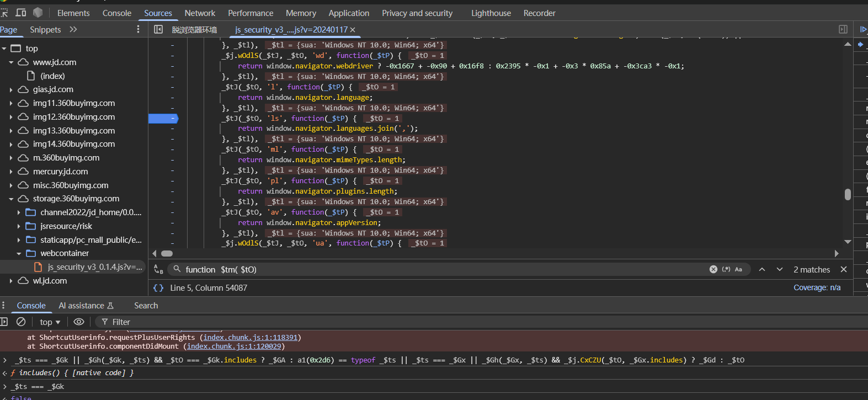Enable match case search option
The height and width of the screenshot is (400, 868).
point(738,269)
